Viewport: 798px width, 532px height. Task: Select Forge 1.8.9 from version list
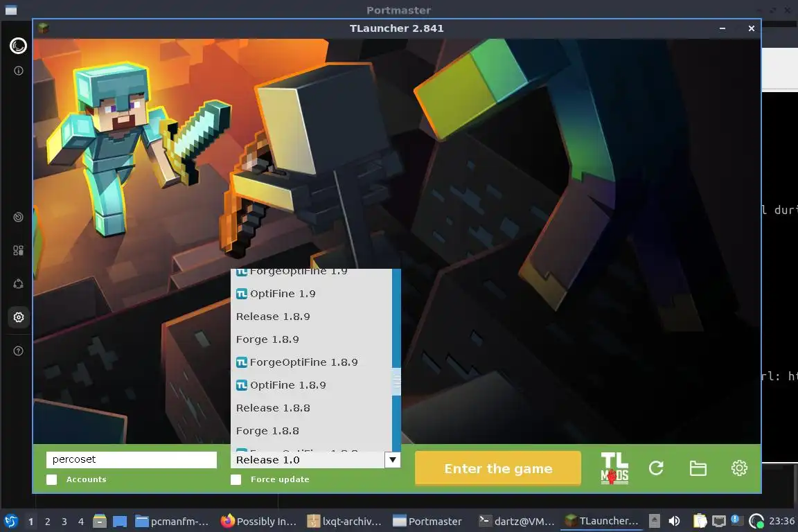pyautogui.click(x=312, y=339)
